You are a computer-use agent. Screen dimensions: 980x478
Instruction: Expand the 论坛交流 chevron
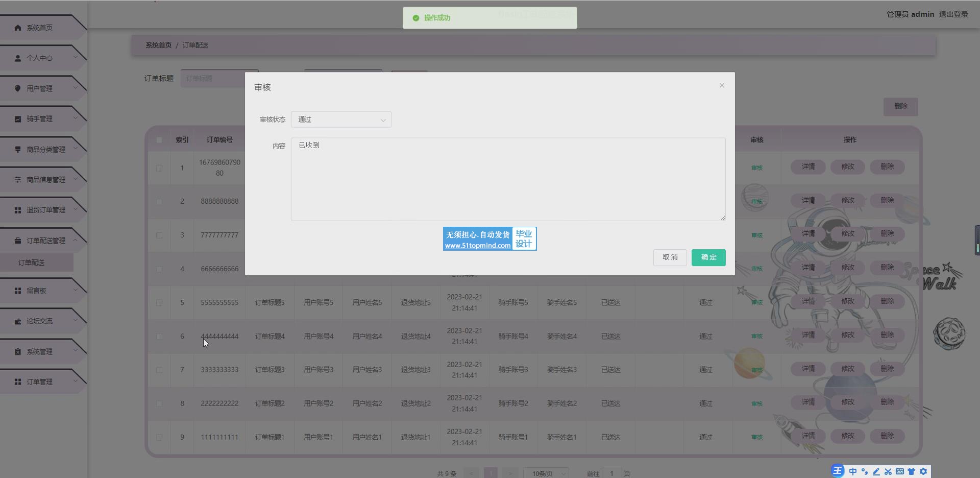[76, 321]
